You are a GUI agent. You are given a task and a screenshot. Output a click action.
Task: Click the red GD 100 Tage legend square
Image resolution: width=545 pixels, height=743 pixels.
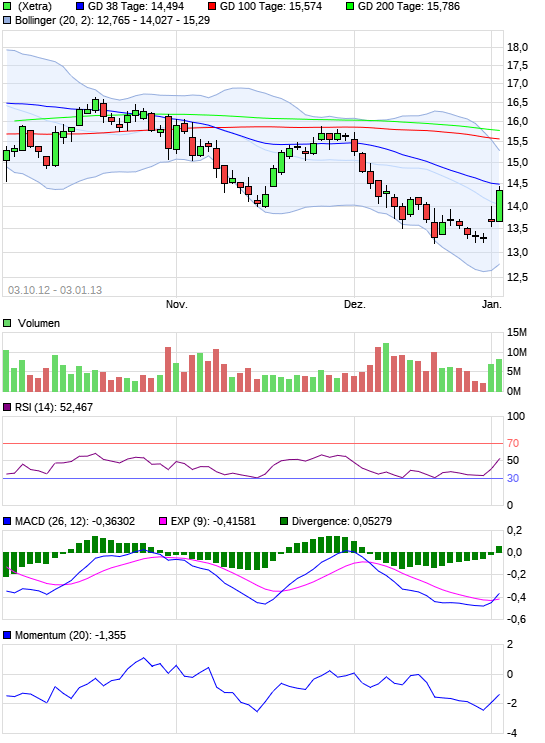click(212, 7)
